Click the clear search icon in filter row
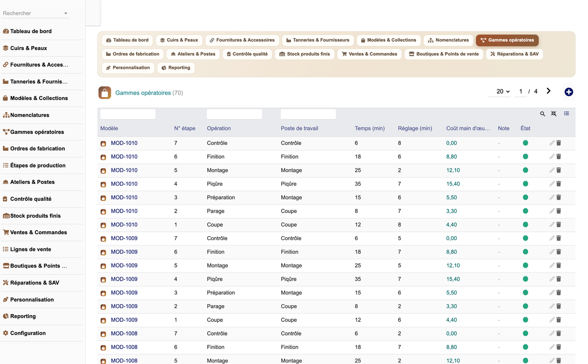588x364 pixels. (554, 114)
